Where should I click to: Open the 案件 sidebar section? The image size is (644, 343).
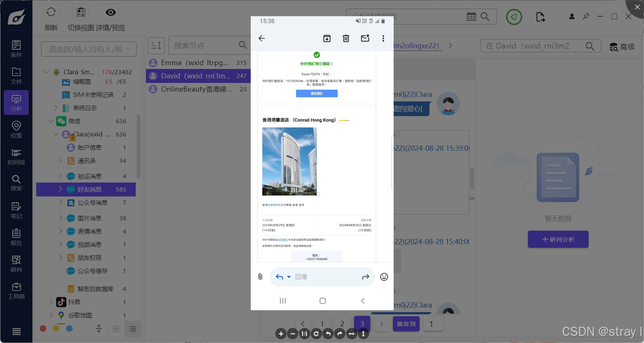pos(16,49)
